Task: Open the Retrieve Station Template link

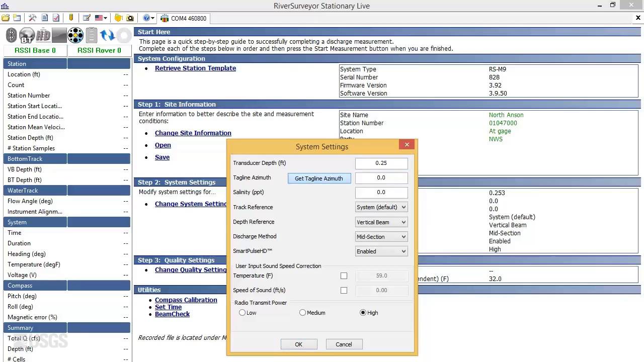Action: 195,68
